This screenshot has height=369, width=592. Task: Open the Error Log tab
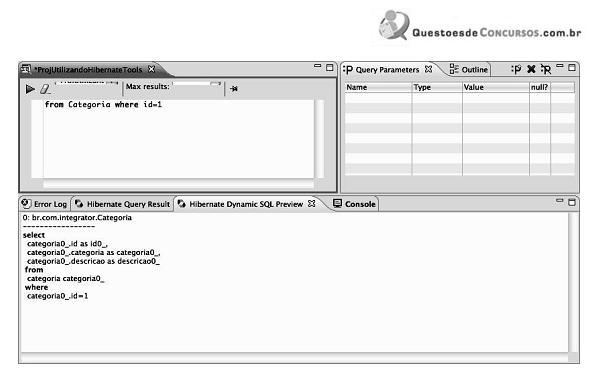point(45,204)
